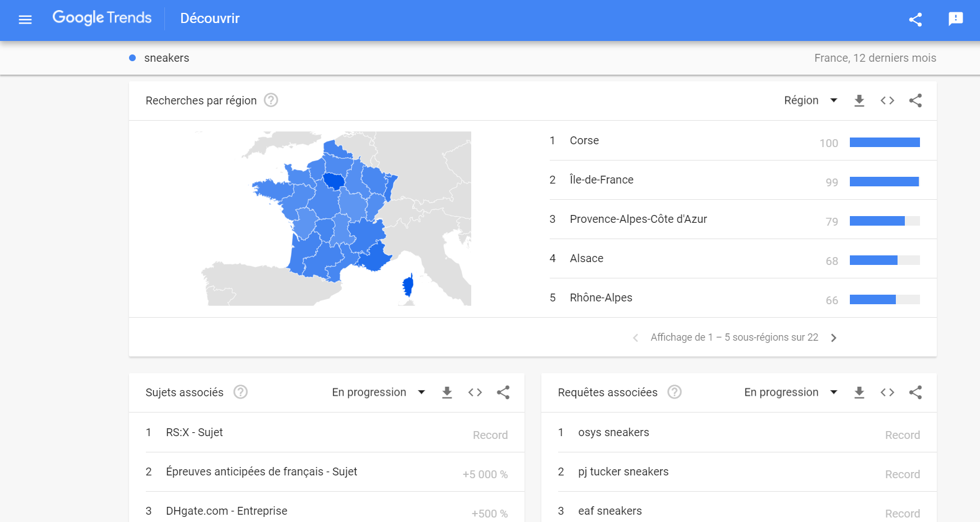Image resolution: width=980 pixels, height=522 pixels.
Task: Open embed code for Recherches par région
Action: (887, 100)
